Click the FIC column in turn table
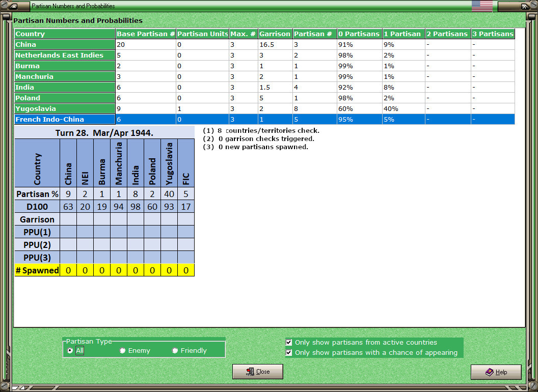Screen dimensions: 538x392 pos(185,163)
